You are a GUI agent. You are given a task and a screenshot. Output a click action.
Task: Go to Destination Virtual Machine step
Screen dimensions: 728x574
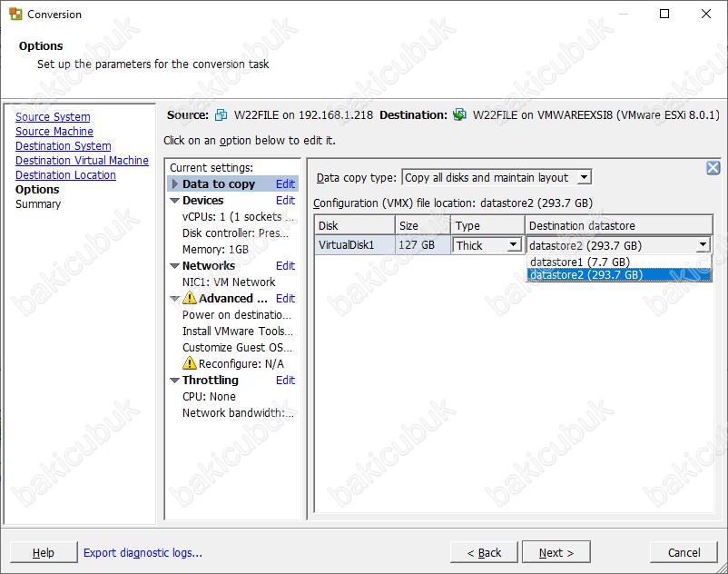tap(83, 160)
